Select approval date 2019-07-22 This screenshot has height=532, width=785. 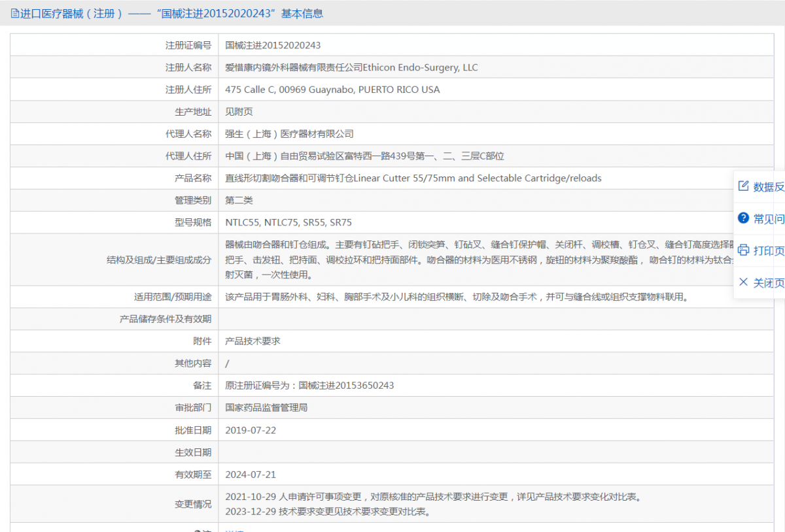pos(251,431)
